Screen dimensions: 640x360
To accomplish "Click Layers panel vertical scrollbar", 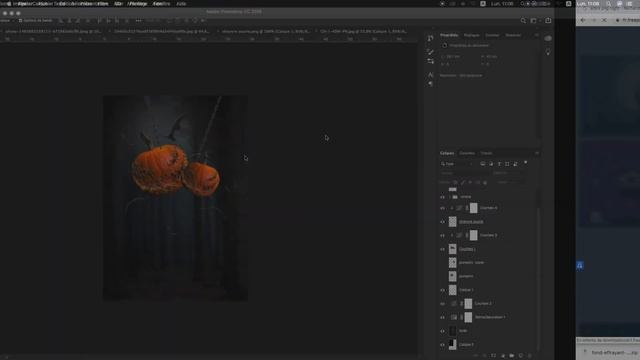I will coord(539,278).
